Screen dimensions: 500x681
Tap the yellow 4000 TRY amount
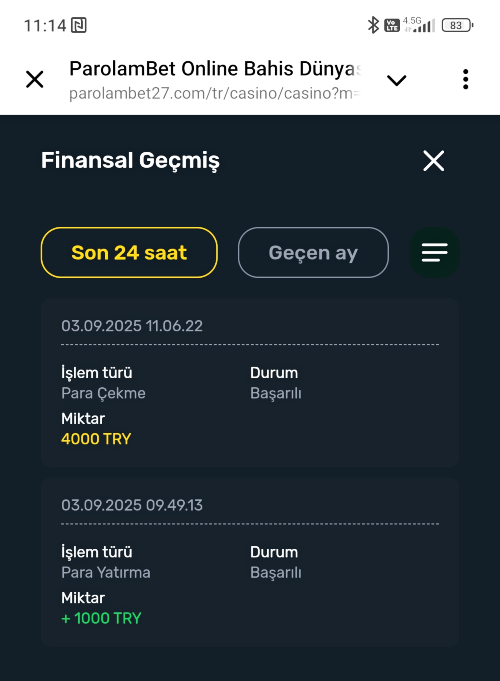96,439
